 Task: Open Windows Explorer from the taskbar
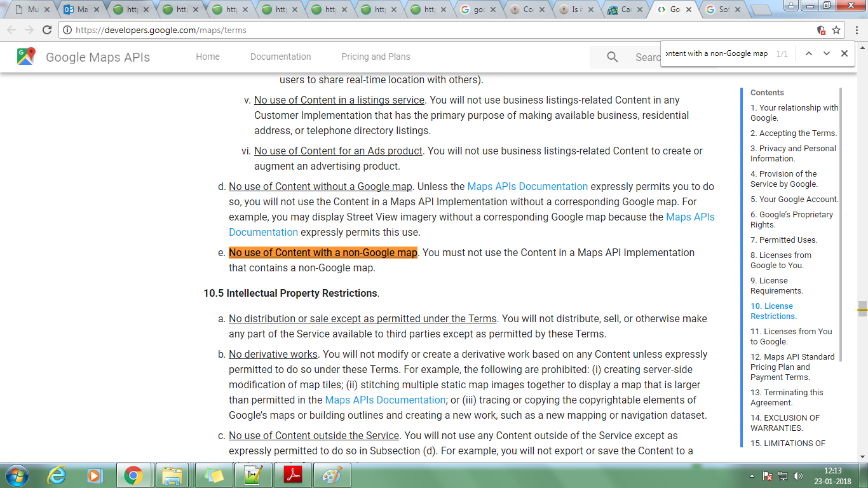pos(172,475)
